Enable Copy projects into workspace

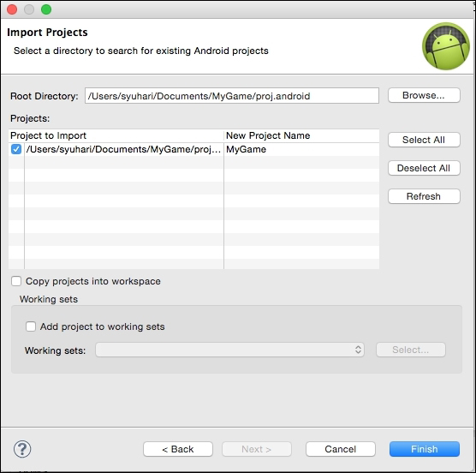point(16,281)
